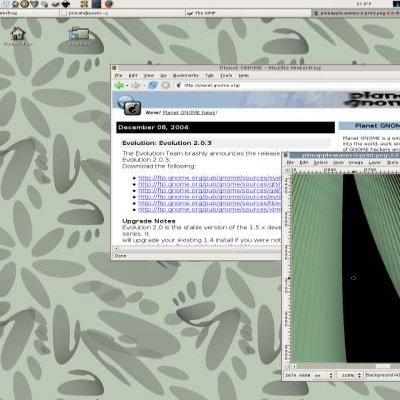This screenshot has height=400, width=400.
Task: Follow the Planet GNOME News link
Action: 189,113
